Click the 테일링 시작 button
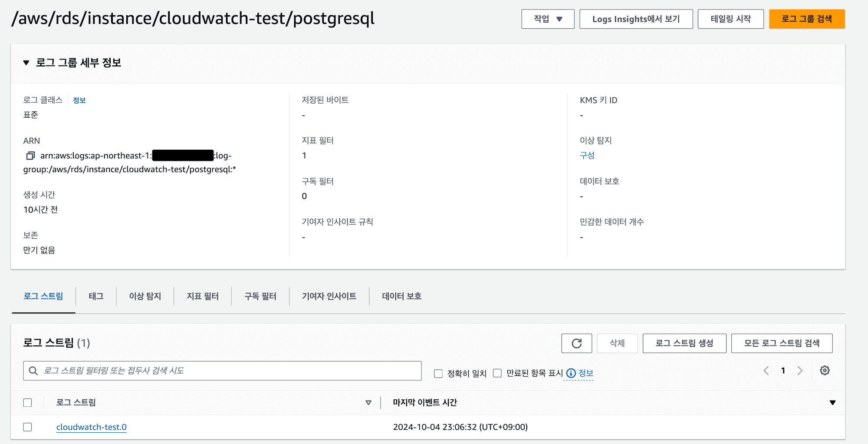 coord(731,19)
